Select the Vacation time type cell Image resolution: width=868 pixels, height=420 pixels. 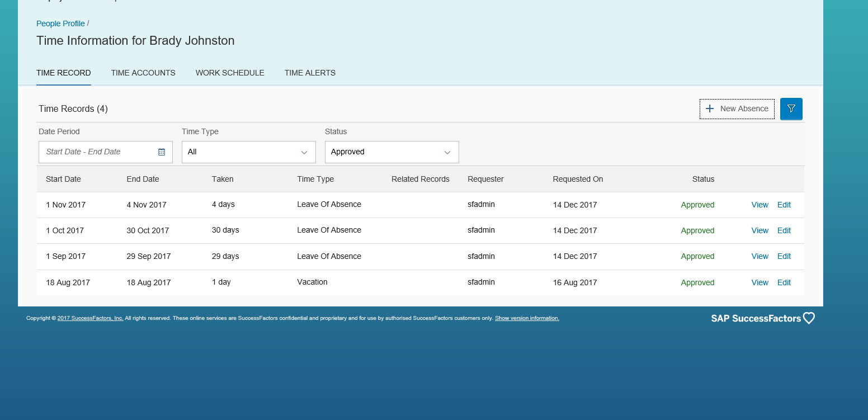tap(312, 282)
